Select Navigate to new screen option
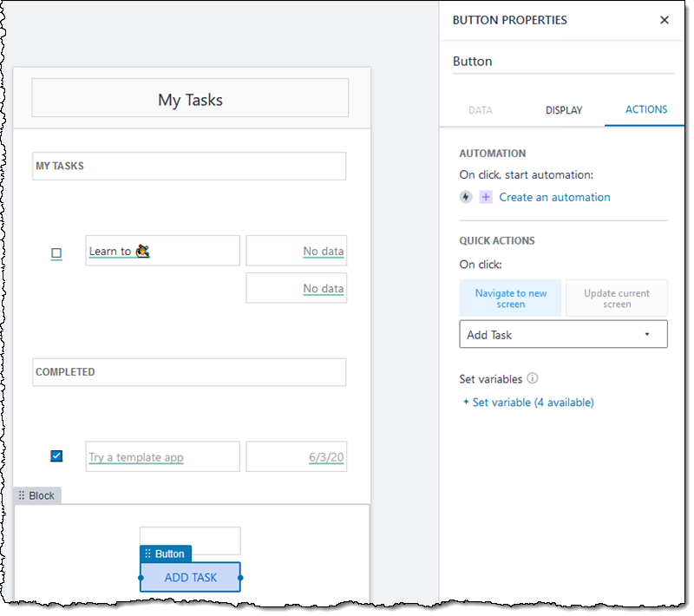This screenshot has height=616, width=694. (x=511, y=298)
